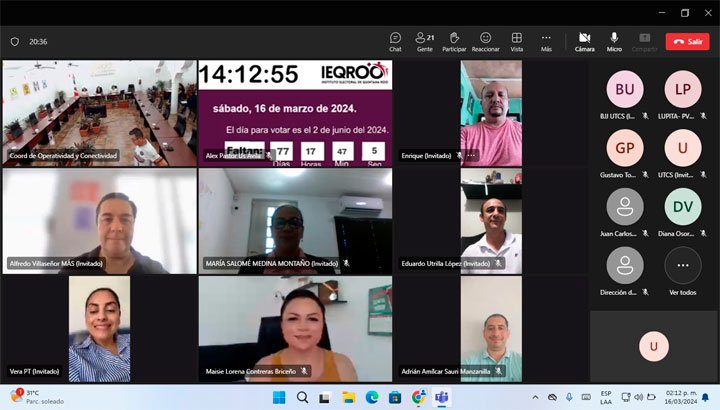Image resolution: width=720 pixels, height=410 pixels.
Task: Open the weather widget showing 31°C
Action: tap(37, 397)
